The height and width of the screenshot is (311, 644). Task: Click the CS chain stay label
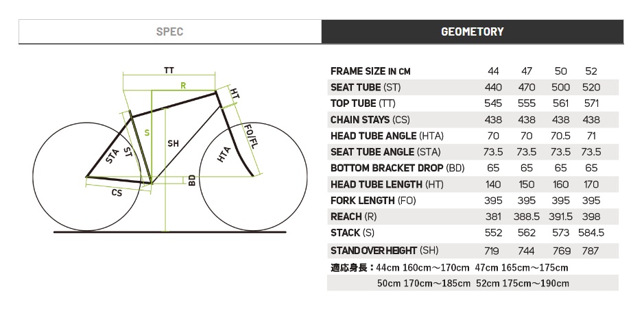click(117, 192)
